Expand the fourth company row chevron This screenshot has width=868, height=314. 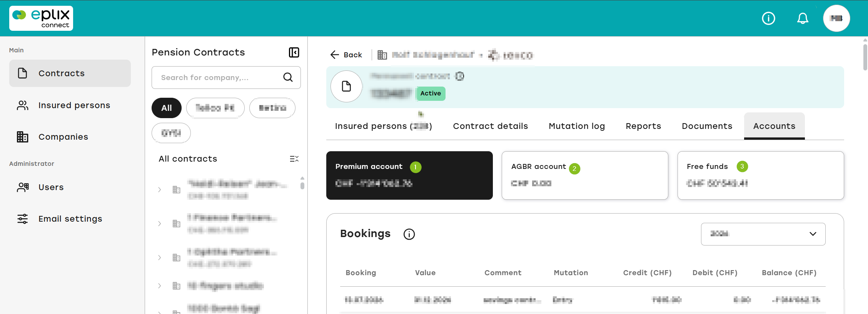click(x=160, y=286)
